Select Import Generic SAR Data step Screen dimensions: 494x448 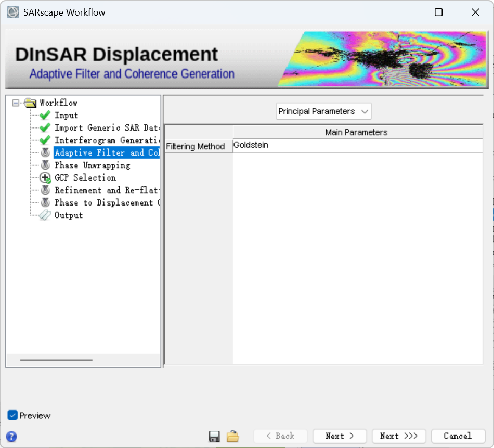(107, 127)
